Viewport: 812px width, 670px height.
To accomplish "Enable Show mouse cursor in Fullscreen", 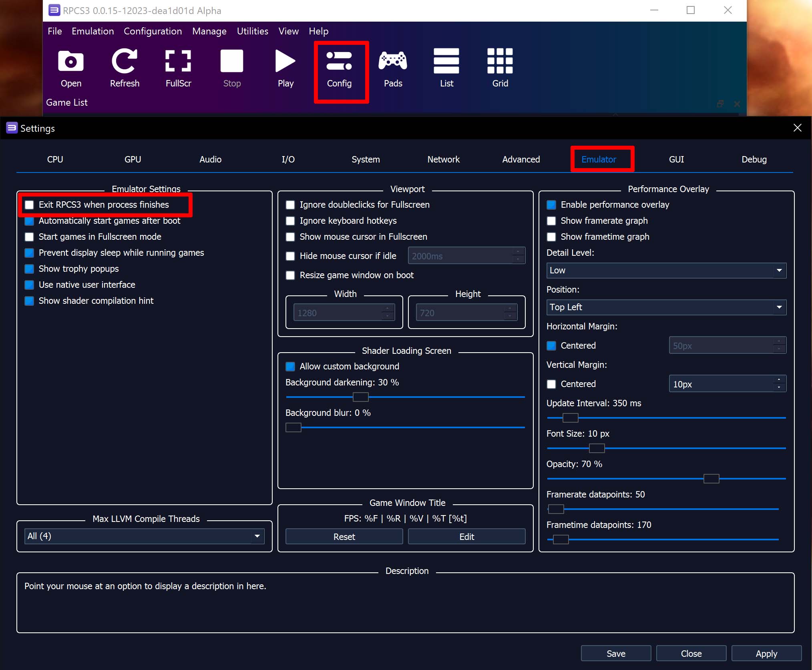I will pos(290,237).
